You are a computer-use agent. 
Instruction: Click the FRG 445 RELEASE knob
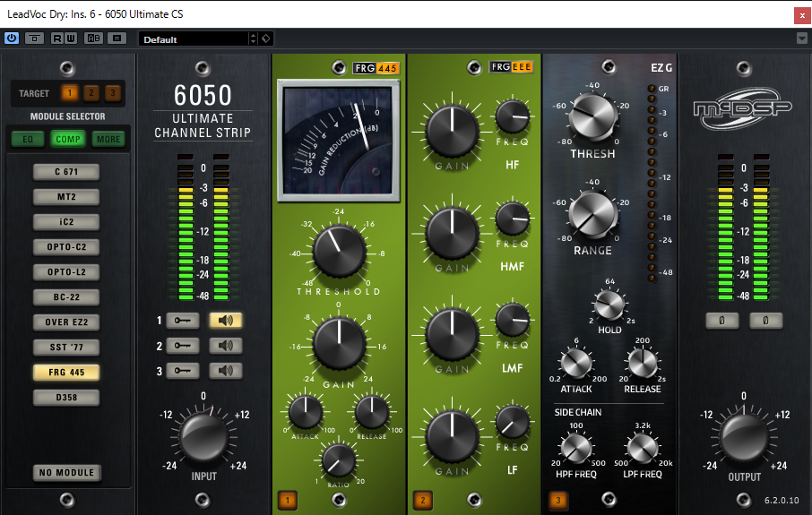pos(371,412)
